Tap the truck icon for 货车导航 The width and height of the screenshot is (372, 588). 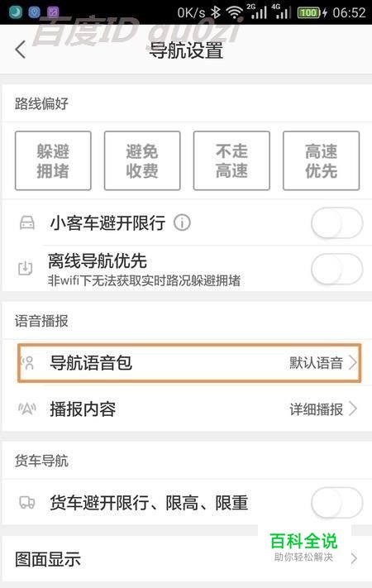[x=27, y=502]
